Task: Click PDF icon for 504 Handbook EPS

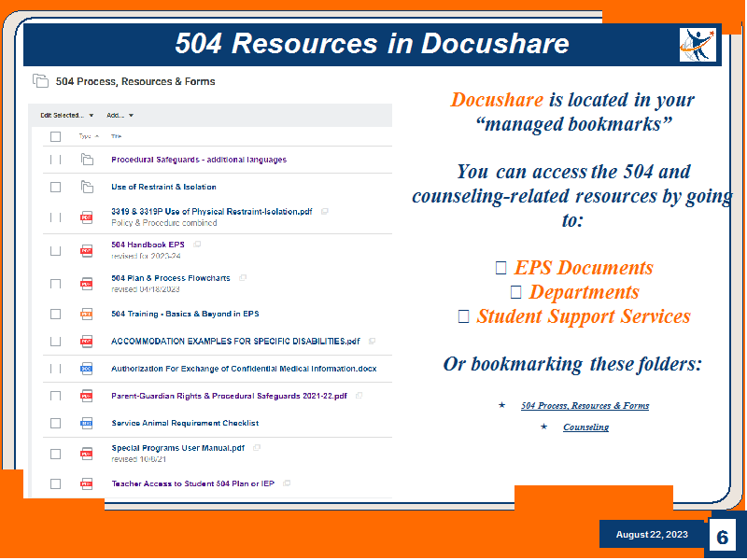Action: point(86,251)
